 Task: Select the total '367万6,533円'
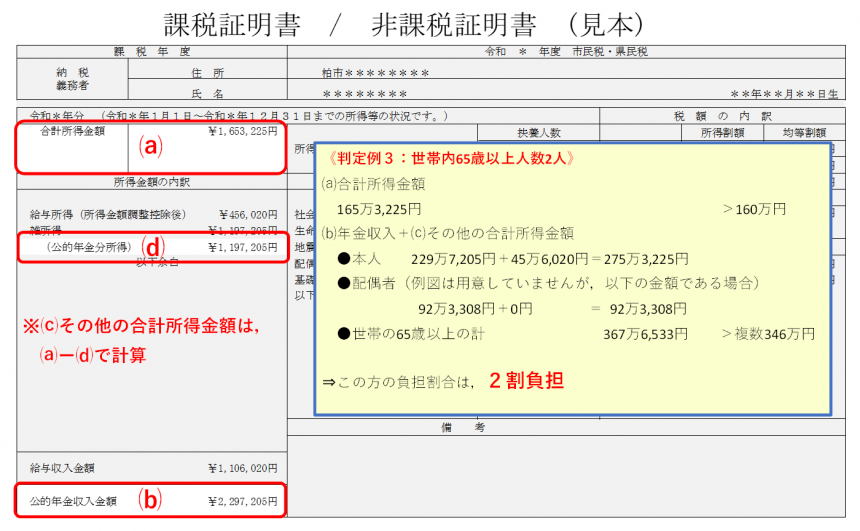click(646, 334)
